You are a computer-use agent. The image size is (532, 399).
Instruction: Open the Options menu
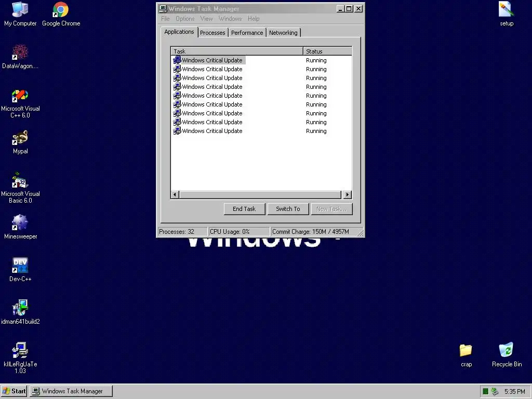coord(185,19)
